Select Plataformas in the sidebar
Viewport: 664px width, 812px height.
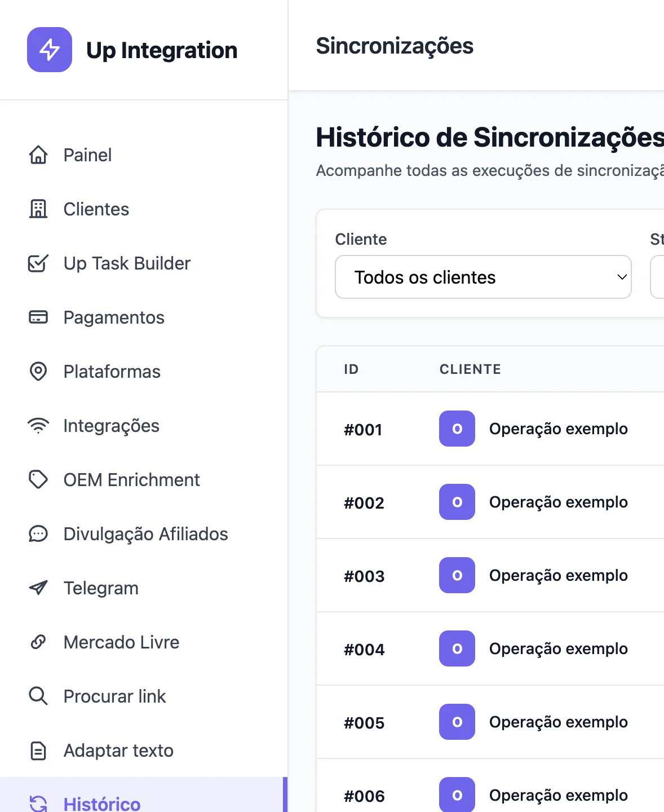[x=144, y=371]
